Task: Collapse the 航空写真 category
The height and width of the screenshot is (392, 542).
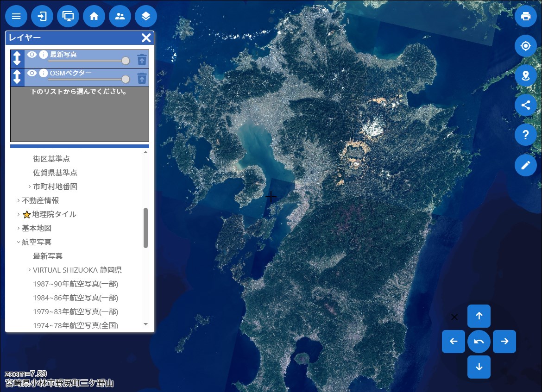Action: pos(19,242)
